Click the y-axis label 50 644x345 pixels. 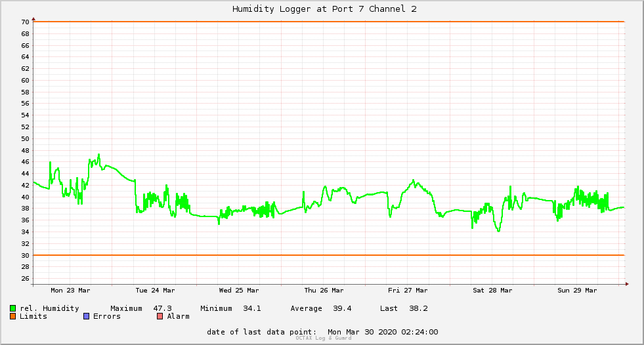pyautogui.click(x=26, y=138)
